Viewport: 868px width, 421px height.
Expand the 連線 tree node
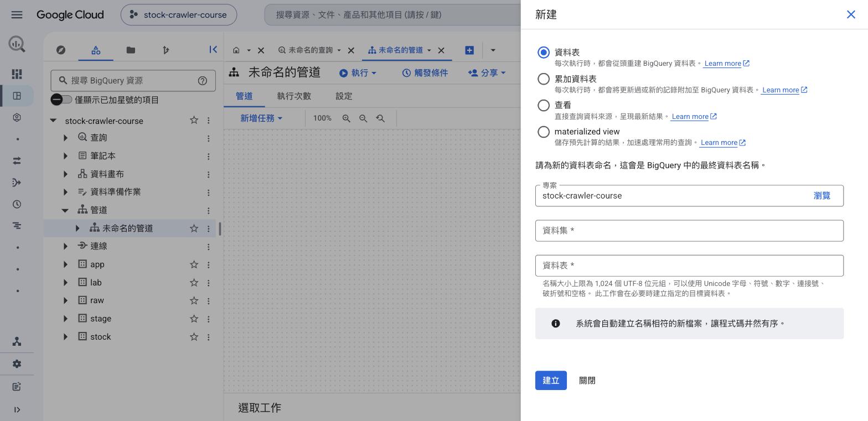[x=65, y=246]
